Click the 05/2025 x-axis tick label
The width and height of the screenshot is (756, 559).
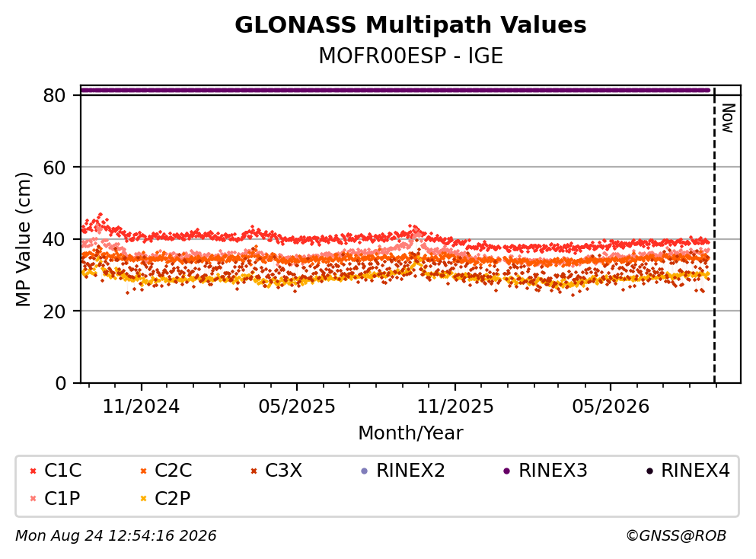pos(296,407)
